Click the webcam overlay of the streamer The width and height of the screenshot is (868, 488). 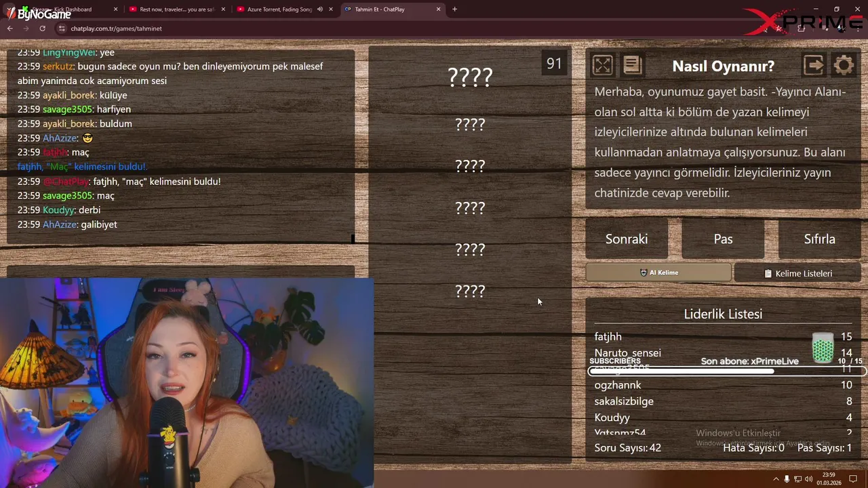[x=186, y=383]
